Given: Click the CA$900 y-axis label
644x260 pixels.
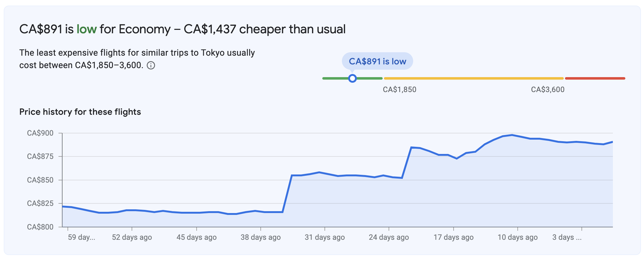Looking at the screenshot, I should coord(40,133).
